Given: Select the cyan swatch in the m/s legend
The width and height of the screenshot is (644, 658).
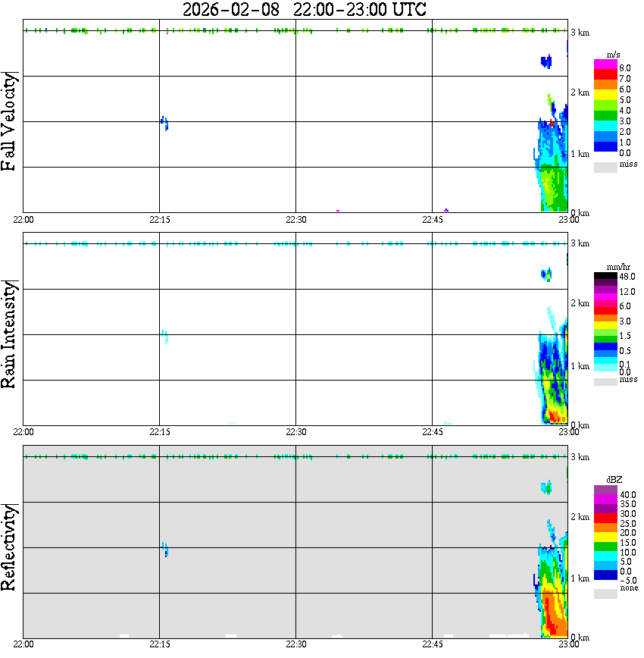Looking at the screenshot, I should pyautogui.click(x=605, y=127).
